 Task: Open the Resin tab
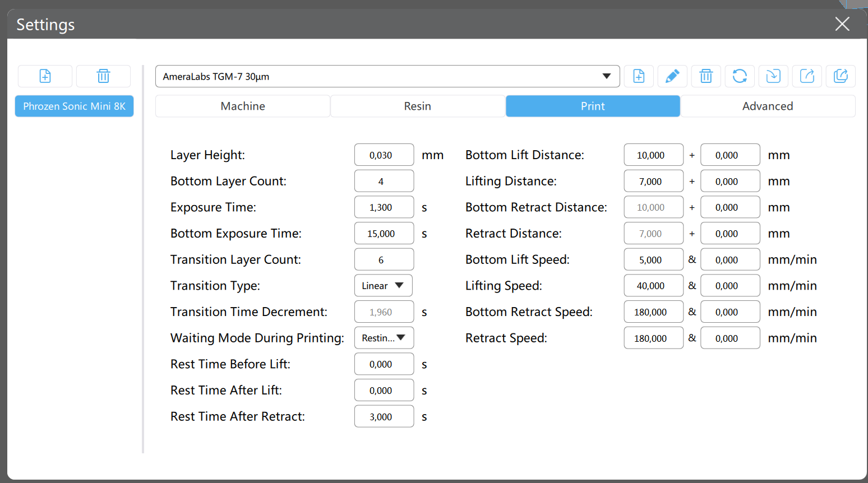(x=418, y=106)
